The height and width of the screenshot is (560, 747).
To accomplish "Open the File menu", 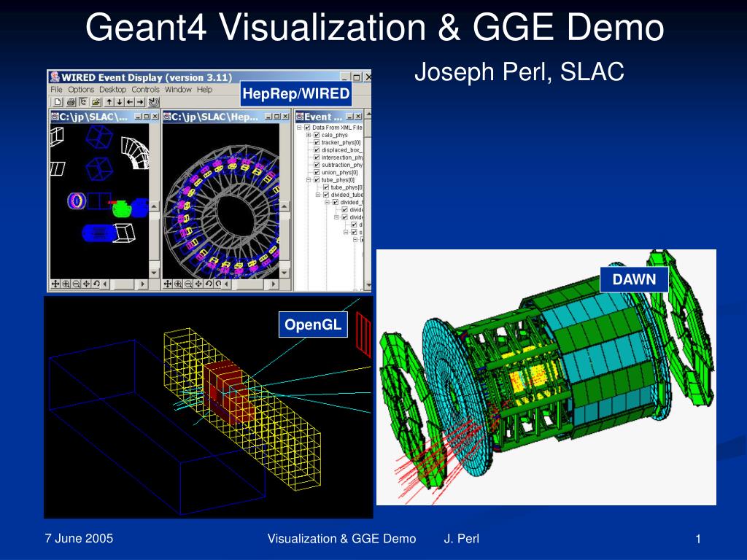I will (x=56, y=90).
